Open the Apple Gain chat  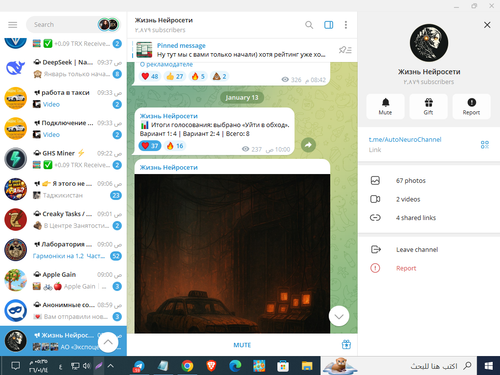point(63,280)
